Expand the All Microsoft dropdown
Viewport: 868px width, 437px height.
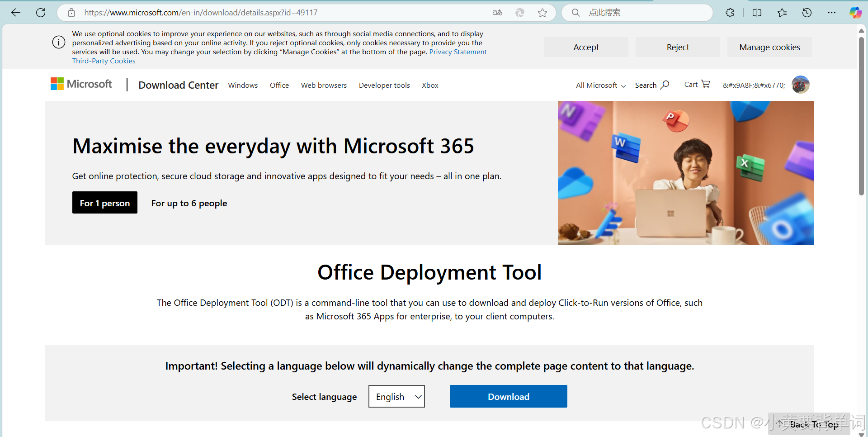point(601,85)
